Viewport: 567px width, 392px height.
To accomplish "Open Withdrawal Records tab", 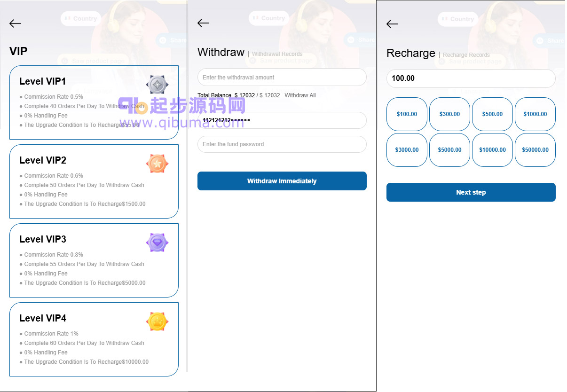I will [277, 54].
